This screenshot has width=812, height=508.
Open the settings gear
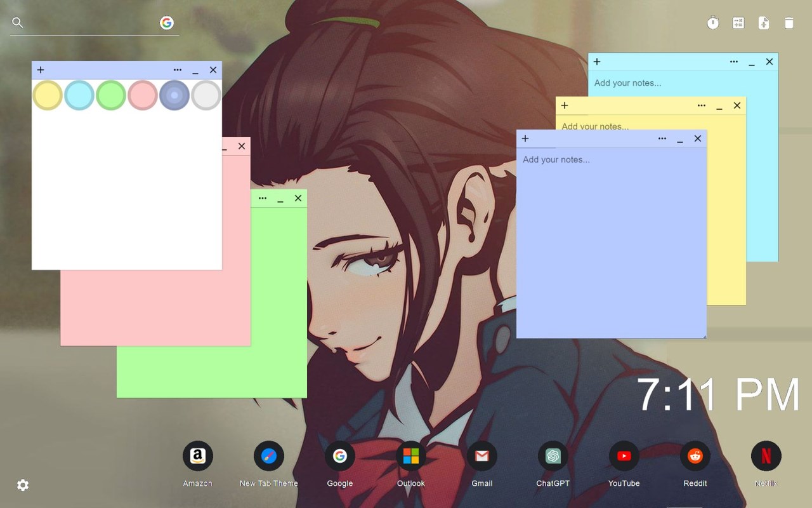23,485
